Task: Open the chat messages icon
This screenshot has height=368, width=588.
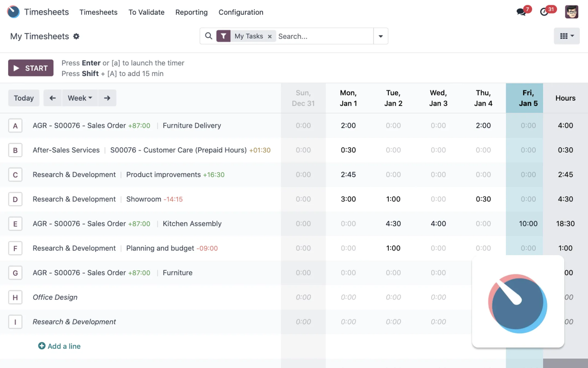Action: 521,12
